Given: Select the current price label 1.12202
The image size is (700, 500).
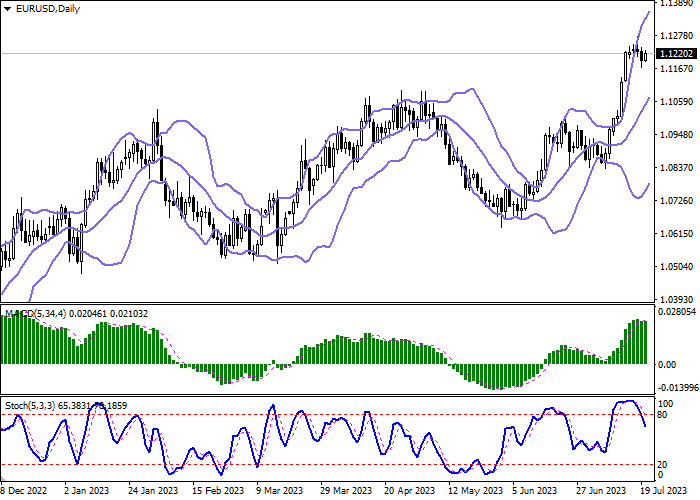Looking at the screenshot, I should (x=677, y=54).
